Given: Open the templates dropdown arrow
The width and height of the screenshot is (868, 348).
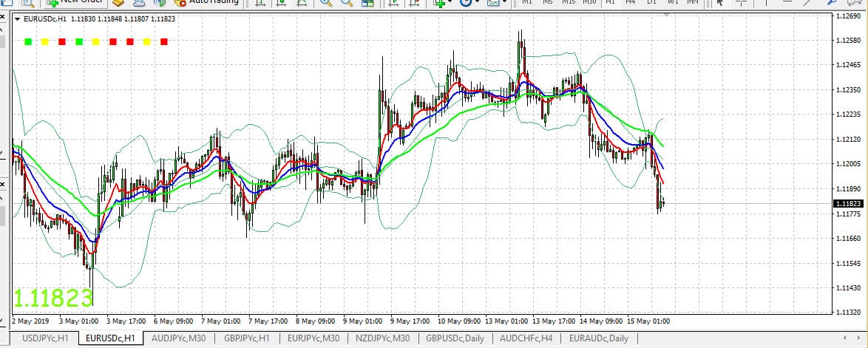Looking at the screenshot, I should point(504,3).
